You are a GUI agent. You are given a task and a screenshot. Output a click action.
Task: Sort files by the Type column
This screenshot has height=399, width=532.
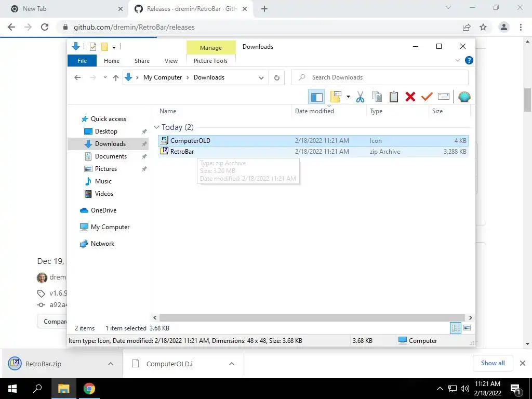(x=397, y=111)
